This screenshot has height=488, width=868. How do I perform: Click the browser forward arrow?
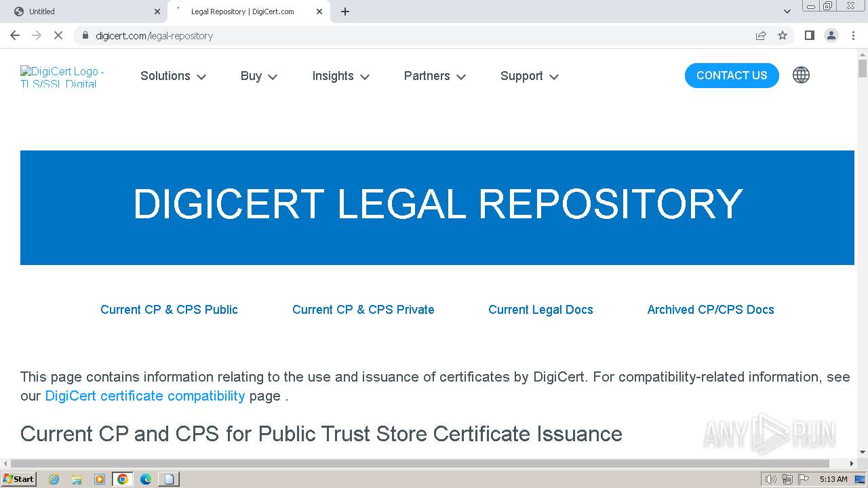pos(37,35)
